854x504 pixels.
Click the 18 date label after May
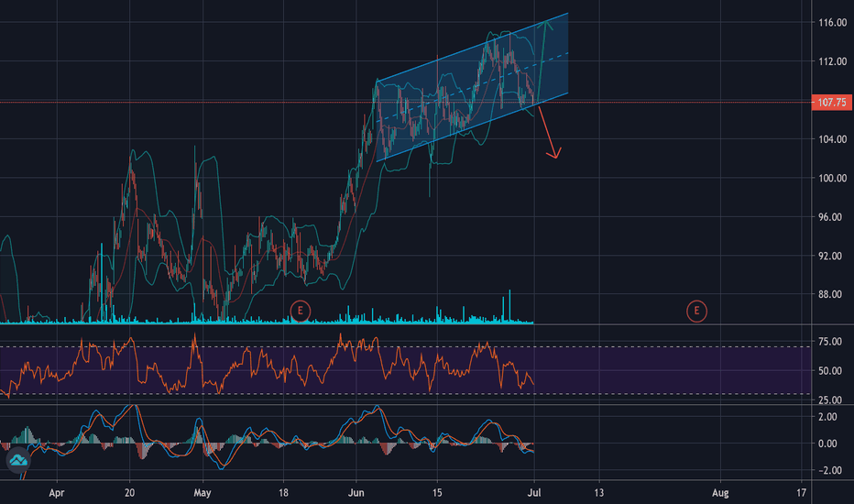283,493
